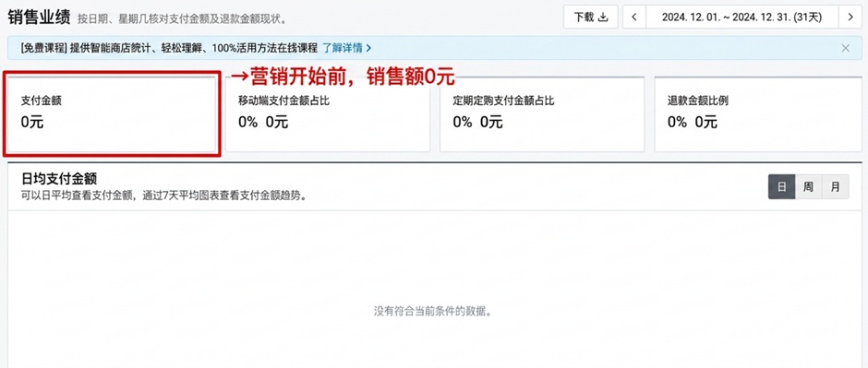Screen dimensions: 868x368
Task: Switch chart to 日 view
Action: coord(781,186)
